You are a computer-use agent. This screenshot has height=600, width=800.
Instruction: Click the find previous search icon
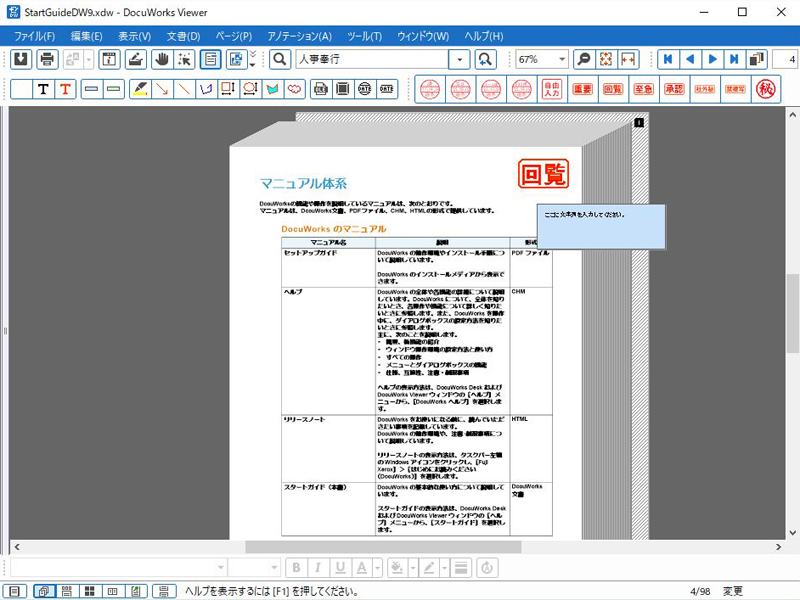click(485, 59)
